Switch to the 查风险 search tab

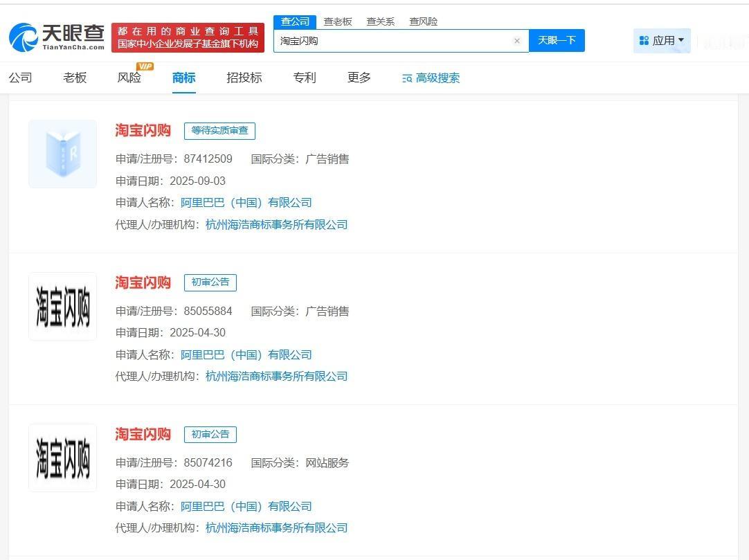[x=423, y=21]
